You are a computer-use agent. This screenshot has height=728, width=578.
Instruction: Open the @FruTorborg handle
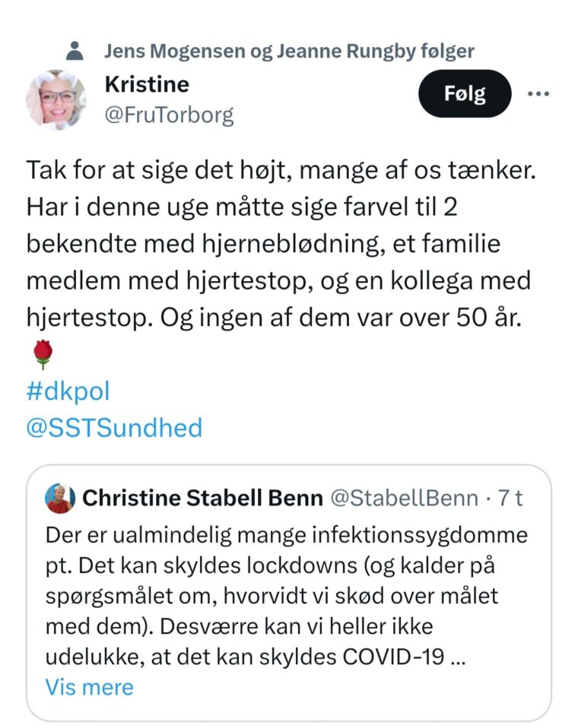169,116
